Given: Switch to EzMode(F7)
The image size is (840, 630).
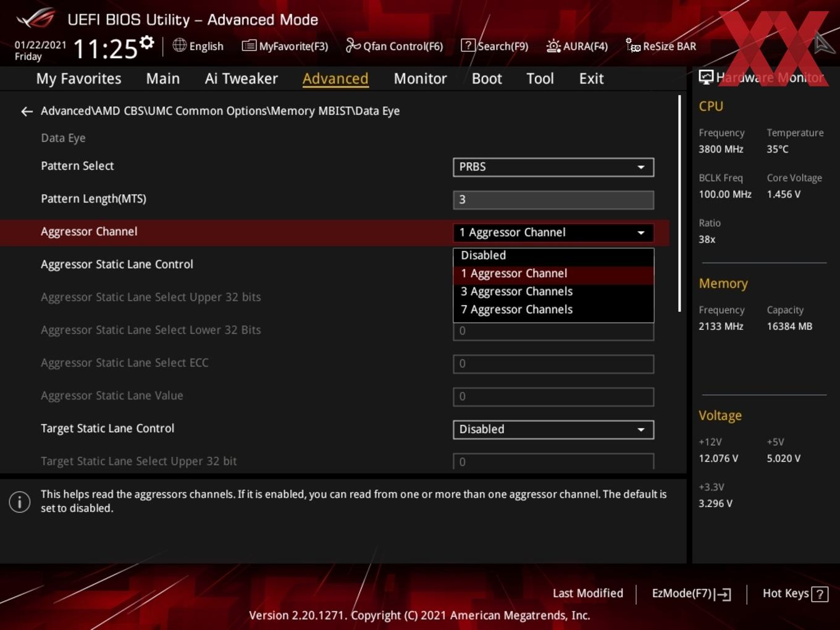Looking at the screenshot, I should click(x=691, y=594).
